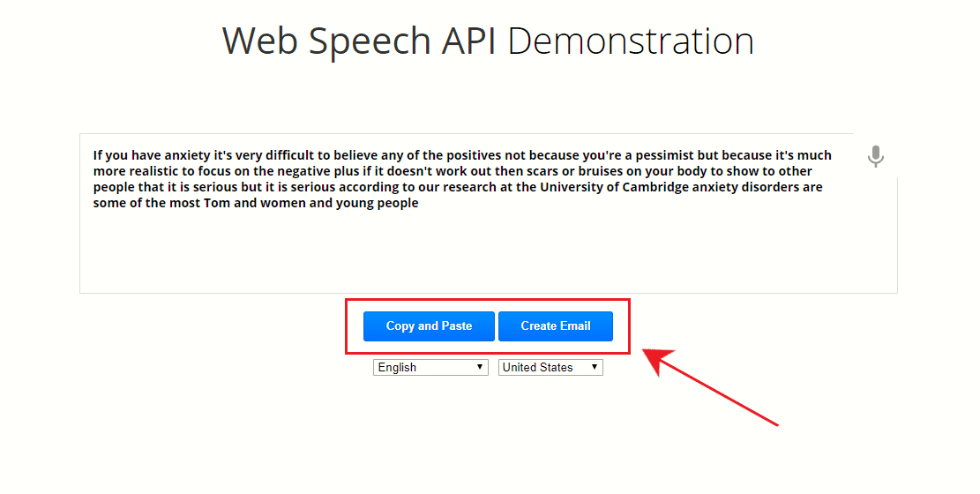The height and width of the screenshot is (494, 980).
Task: Click the empty area of the transcript box
Action: point(485,256)
